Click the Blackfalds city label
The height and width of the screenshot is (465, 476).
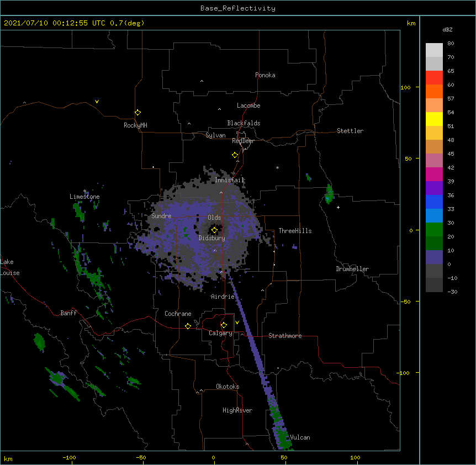tap(244, 123)
